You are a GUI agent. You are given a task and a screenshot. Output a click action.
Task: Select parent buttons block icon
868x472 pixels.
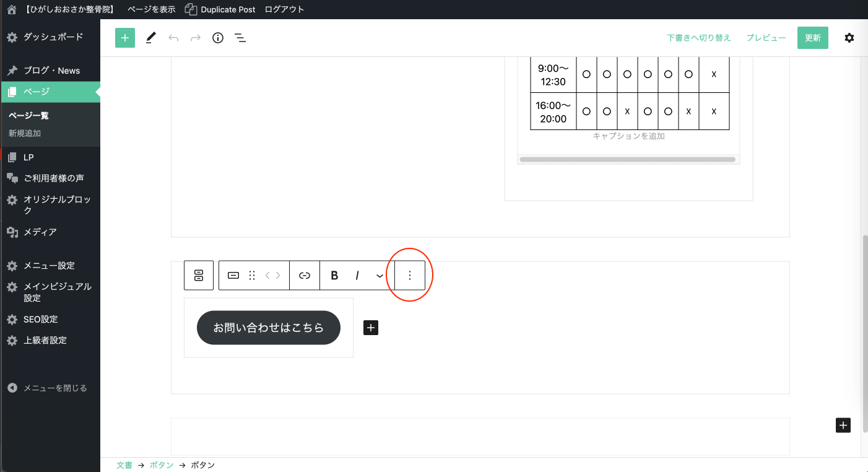[199, 276]
